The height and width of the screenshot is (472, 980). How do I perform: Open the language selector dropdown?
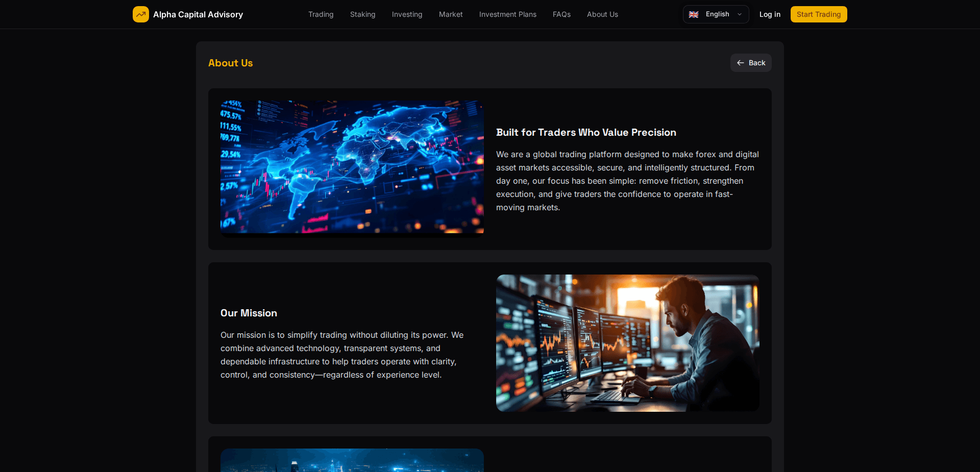click(716, 14)
